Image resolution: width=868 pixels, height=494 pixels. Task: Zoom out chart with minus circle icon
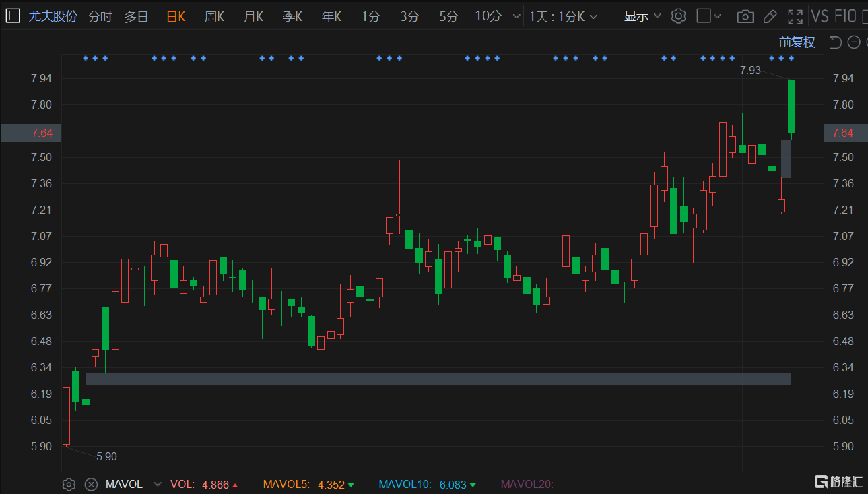coord(854,42)
